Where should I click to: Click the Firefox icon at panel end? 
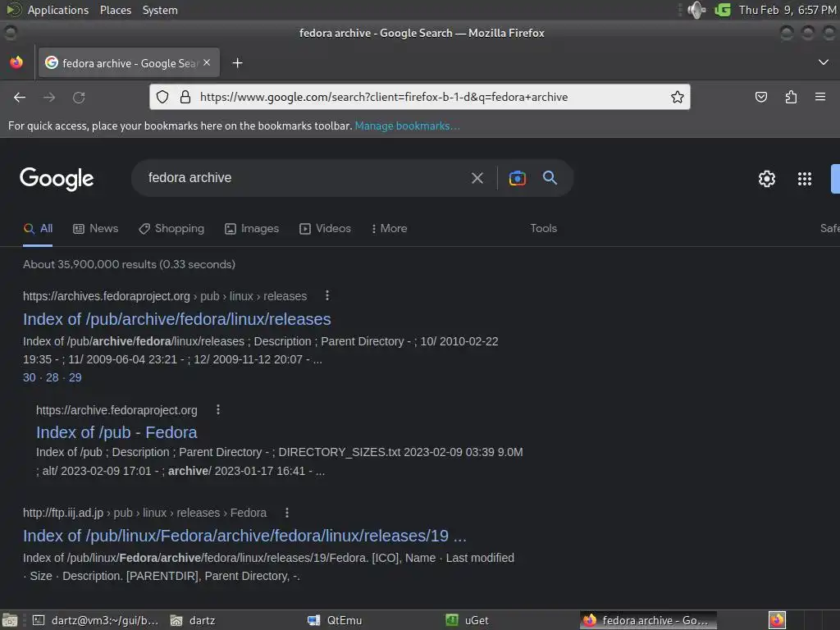(777, 620)
